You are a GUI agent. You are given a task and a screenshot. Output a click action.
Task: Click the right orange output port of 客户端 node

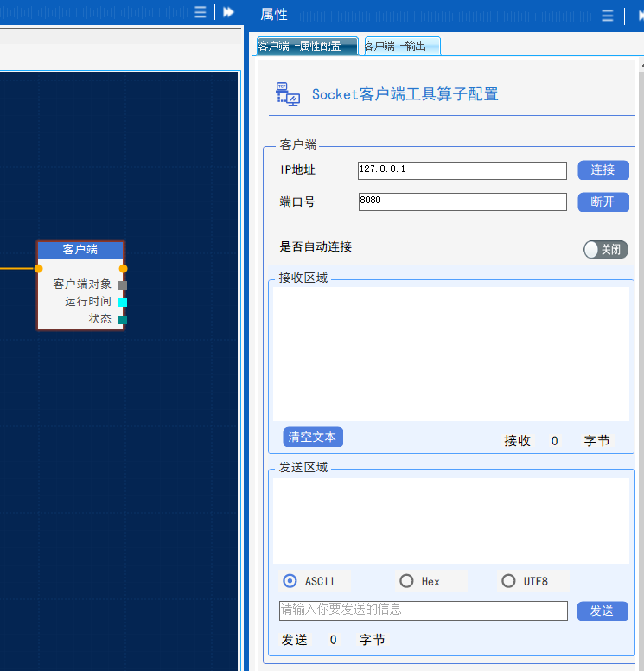tap(124, 269)
